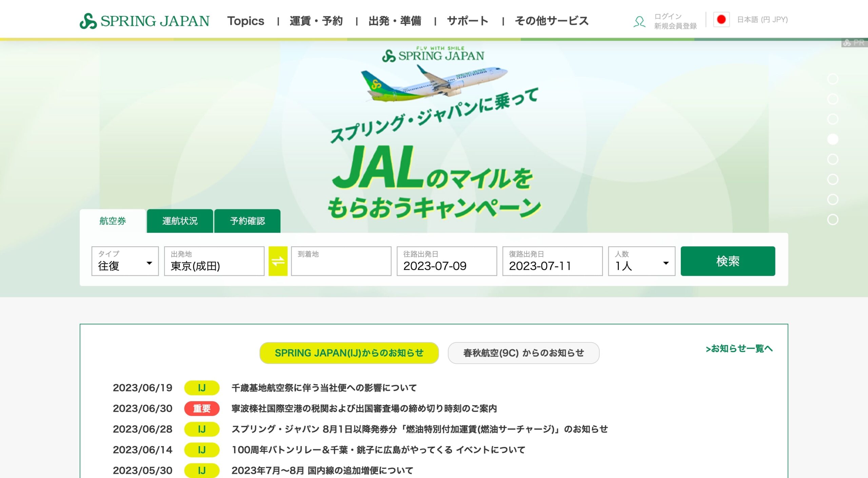
Task: Select fifth carousel slide dot
Action: (x=833, y=159)
